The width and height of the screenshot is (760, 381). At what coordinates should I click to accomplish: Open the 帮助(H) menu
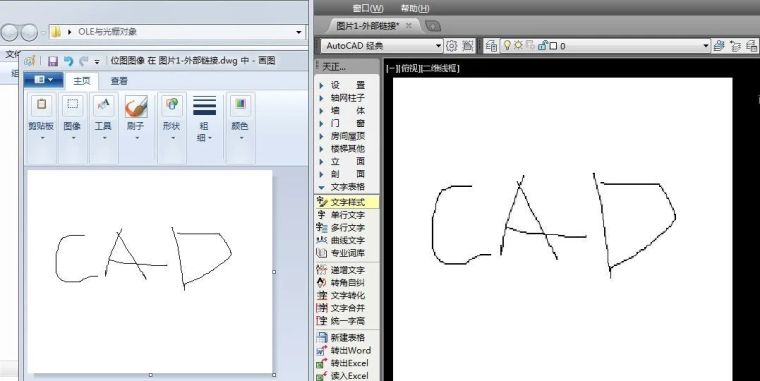[x=415, y=8]
